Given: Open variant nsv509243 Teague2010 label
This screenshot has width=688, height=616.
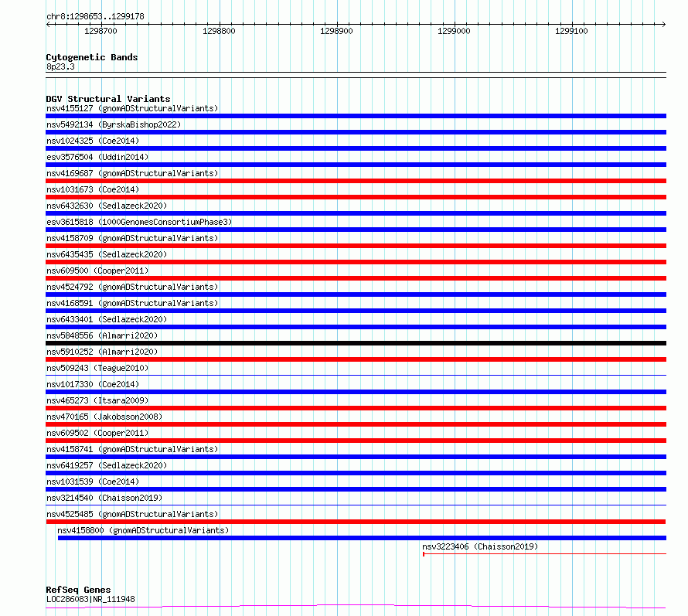Looking at the screenshot, I should [x=97, y=368].
